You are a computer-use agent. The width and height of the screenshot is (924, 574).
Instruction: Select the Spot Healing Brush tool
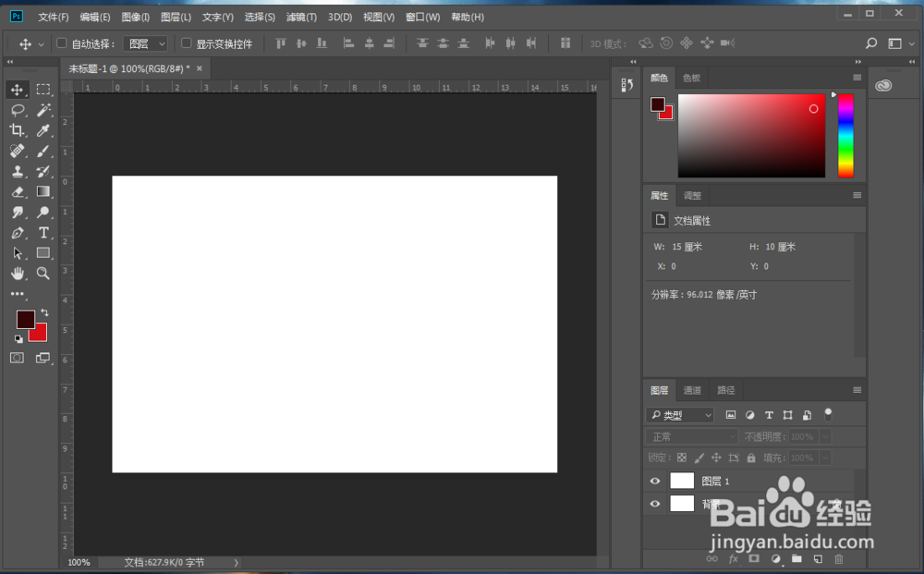[x=17, y=151]
